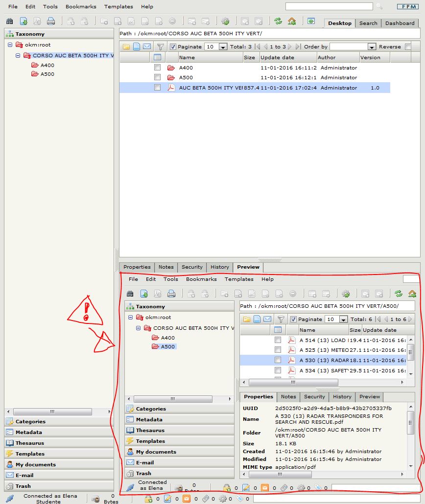Click the mail filter icon in upper file list toolbar
Screen dimensions: 425x504
[x=147, y=46]
